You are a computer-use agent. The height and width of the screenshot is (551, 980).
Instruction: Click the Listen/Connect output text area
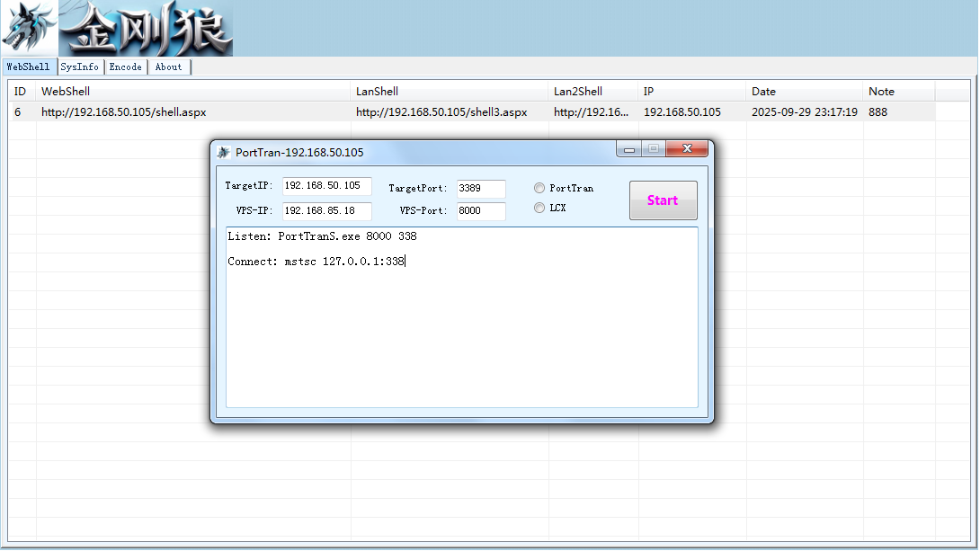[462, 317]
